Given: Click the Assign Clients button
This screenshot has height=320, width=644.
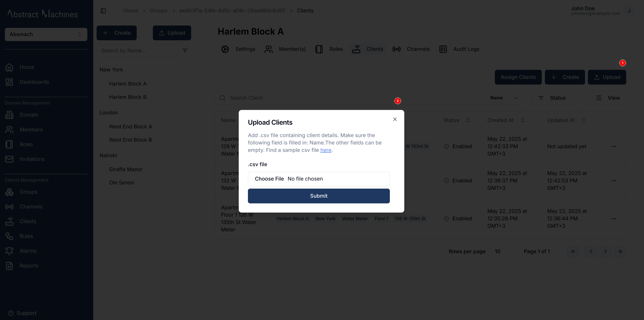Looking at the screenshot, I should 518,77.
